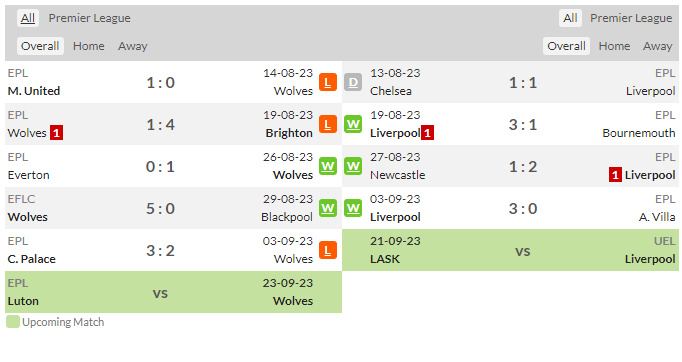Click red card indicator beside Wolves
Viewport: 682px width, 362px height.
pyautogui.click(x=57, y=133)
